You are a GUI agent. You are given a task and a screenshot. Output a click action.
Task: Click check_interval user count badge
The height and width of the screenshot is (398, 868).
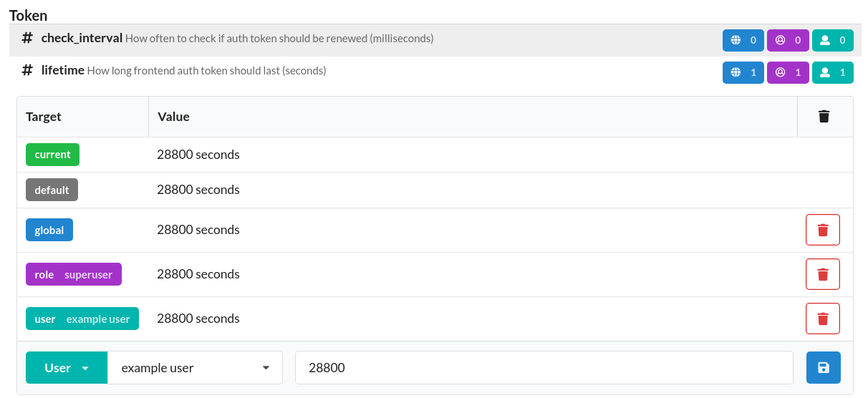[x=833, y=40]
